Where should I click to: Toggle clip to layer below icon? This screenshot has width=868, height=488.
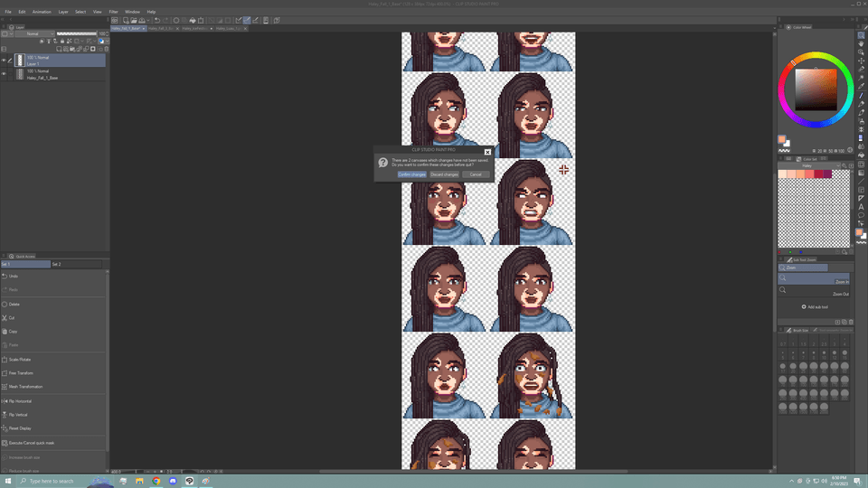coord(42,41)
